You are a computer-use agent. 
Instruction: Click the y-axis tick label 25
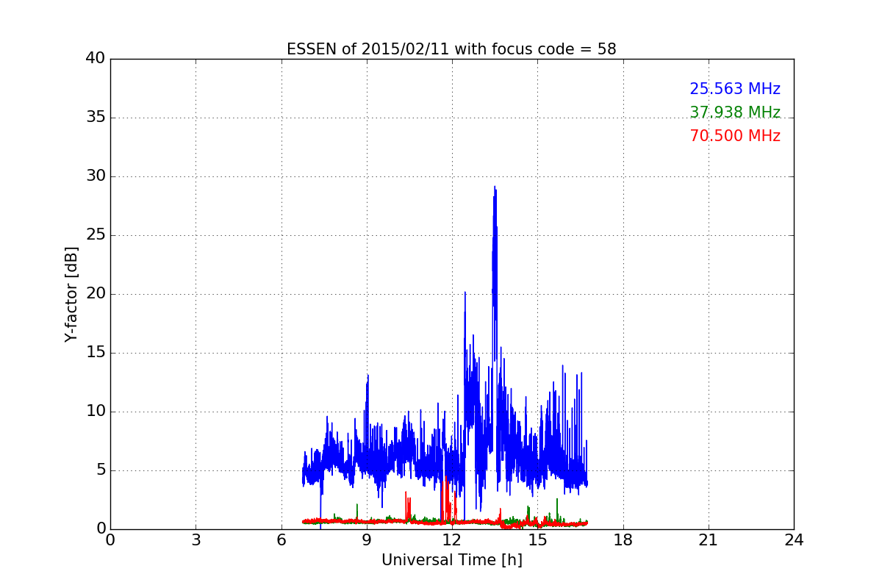pyautogui.click(x=96, y=235)
